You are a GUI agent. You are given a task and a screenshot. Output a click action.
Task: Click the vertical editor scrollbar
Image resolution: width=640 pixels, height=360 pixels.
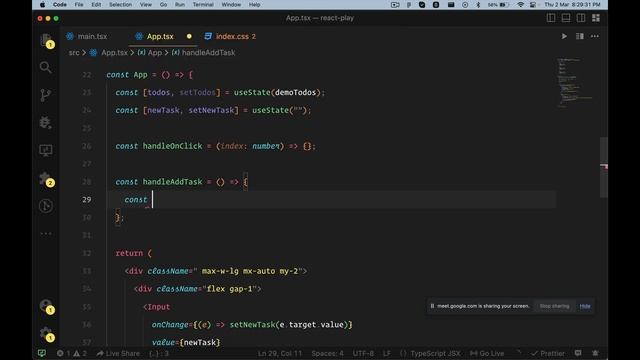click(604, 167)
